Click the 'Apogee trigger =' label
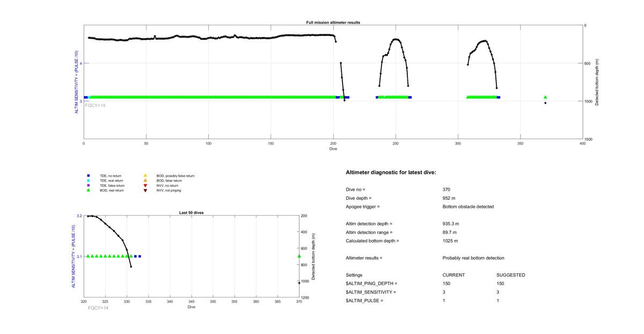 362,207
